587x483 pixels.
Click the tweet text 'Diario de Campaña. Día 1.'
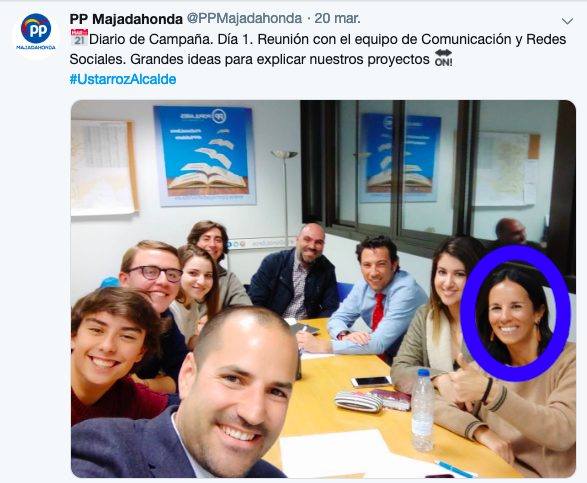click(169, 39)
